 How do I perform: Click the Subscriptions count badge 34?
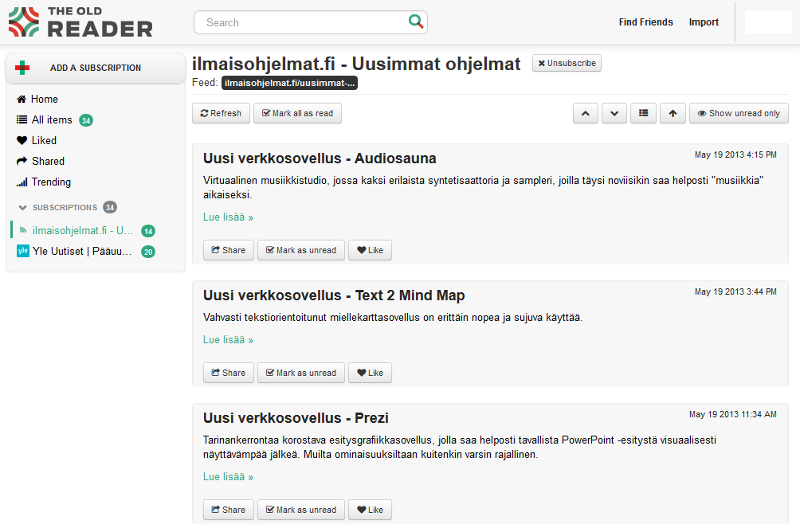pyautogui.click(x=110, y=207)
